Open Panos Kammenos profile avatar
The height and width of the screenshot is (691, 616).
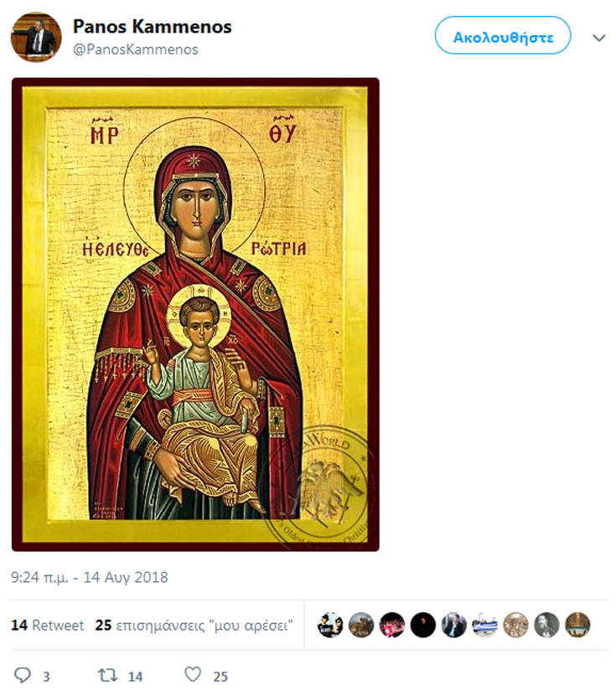[x=35, y=37]
